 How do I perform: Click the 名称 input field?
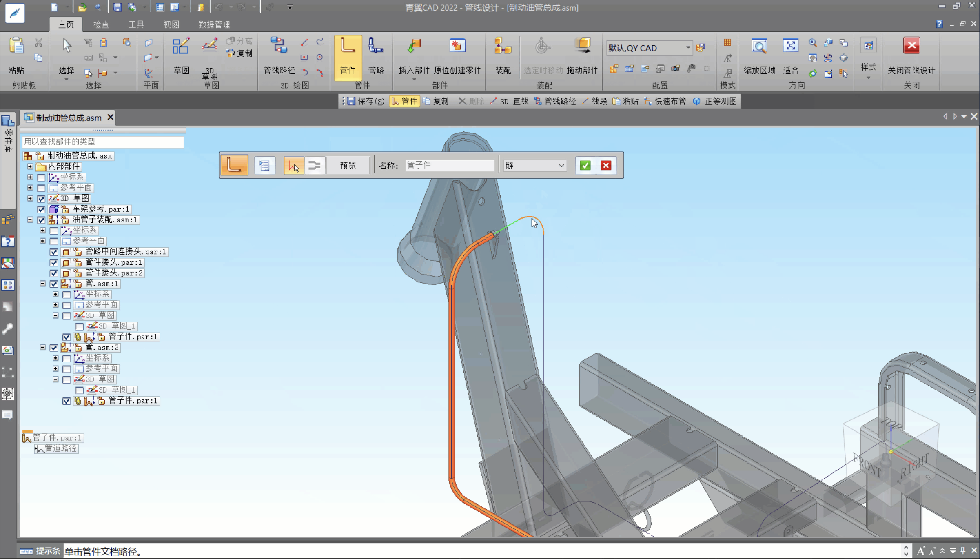(450, 165)
